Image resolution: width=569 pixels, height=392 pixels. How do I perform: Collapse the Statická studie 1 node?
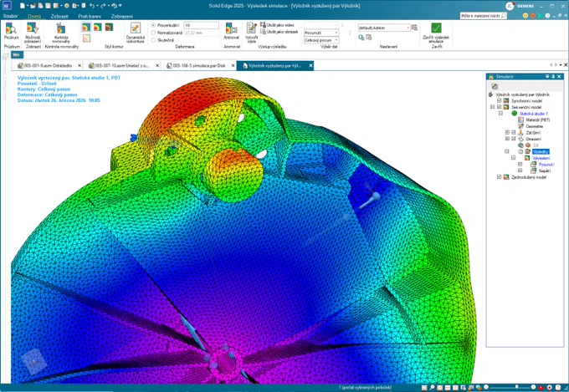(500, 114)
